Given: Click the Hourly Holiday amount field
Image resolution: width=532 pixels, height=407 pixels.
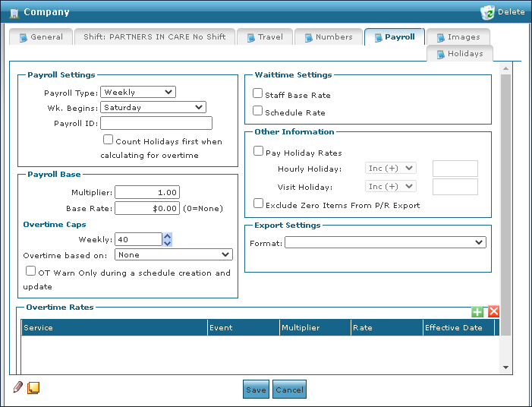Looking at the screenshot, I should point(455,169).
